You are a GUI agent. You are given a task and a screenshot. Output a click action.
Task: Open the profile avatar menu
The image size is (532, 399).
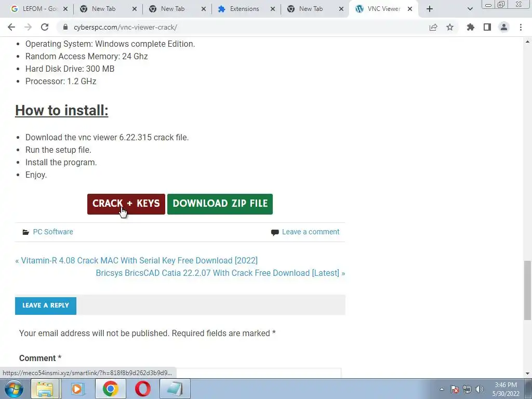point(504,27)
